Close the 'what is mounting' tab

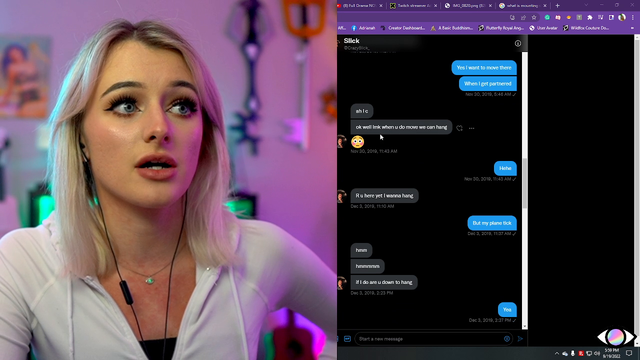tap(545, 6)
